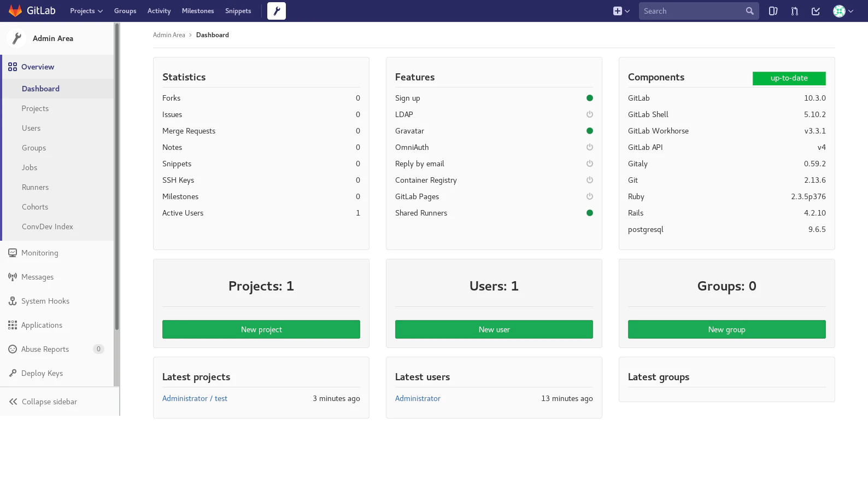
Task: Open the todos checkmark icon
Action: [x=816, y=11]
